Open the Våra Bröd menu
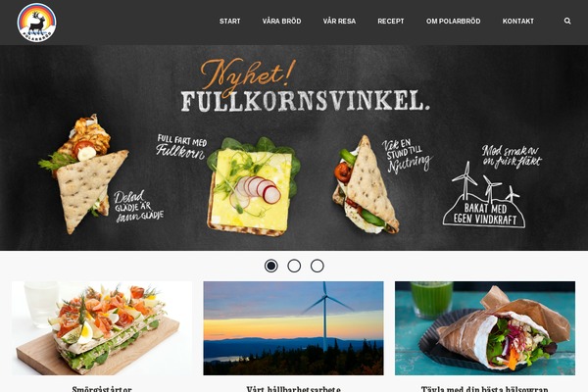 [281, 22]
